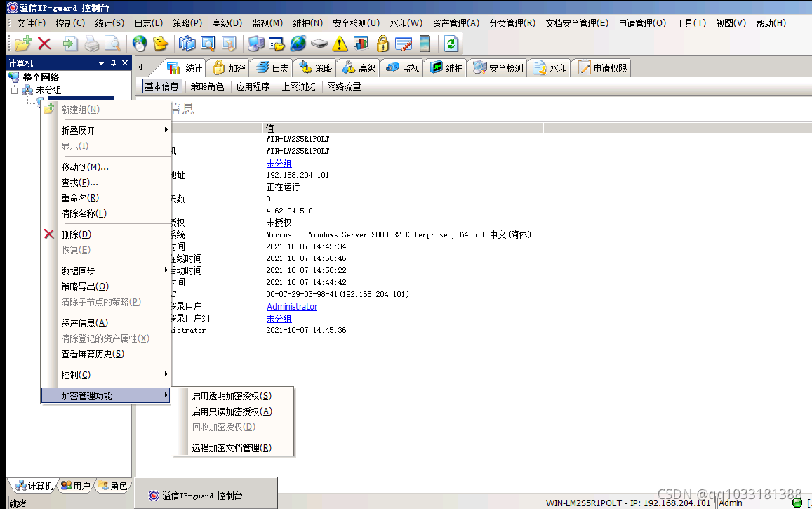
Task: Click the screen history toolbar icon
Action: pyautogui.click(x=228, y=44)
